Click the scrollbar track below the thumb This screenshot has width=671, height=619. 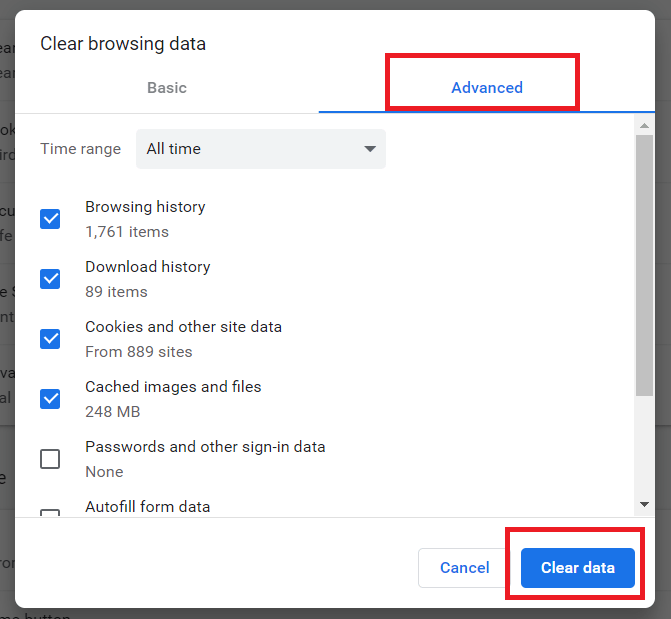pyautogui.click(x=644, y=445)
